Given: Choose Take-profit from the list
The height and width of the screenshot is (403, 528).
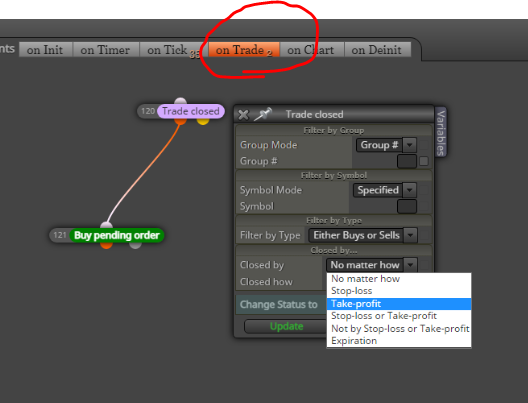Looking at the screenshot, I should [x=399, y=304].
